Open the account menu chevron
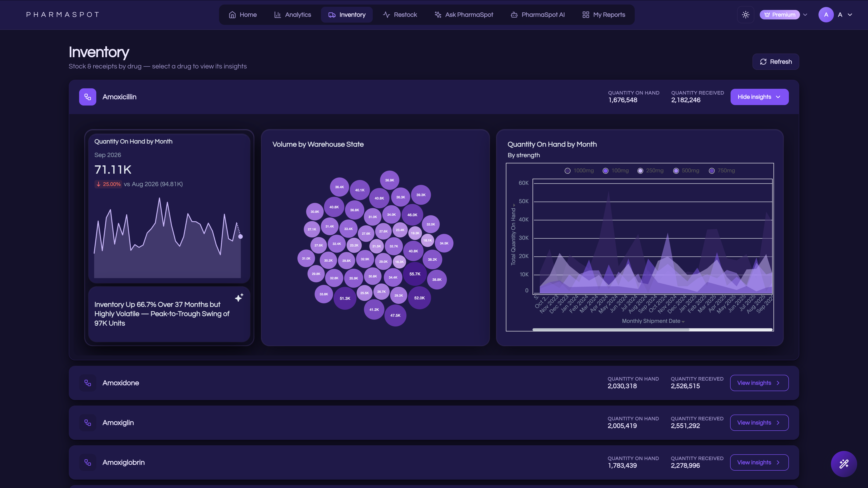868x488 pixels. click(x=850, y=14)
